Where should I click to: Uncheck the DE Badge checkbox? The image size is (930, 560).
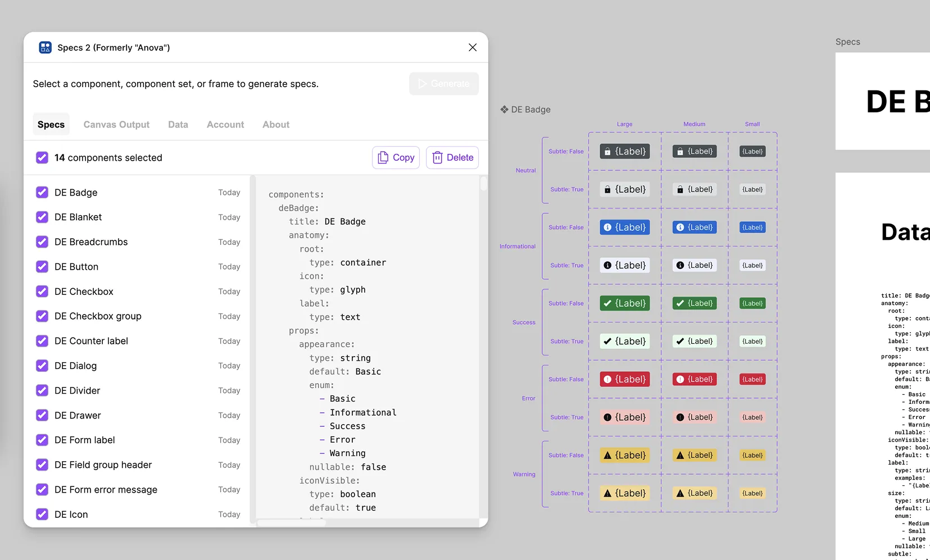[x=42, y=192]
